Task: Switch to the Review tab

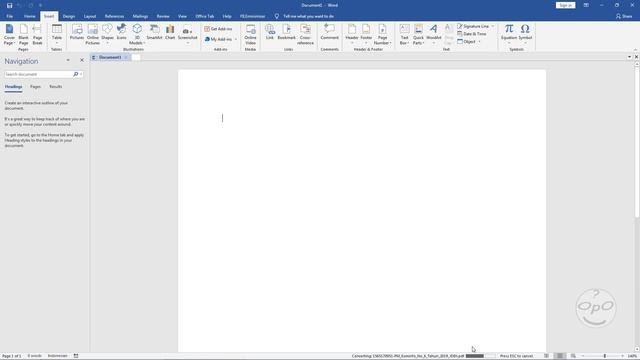Action: pyautogui.click(x=163, y=16)
